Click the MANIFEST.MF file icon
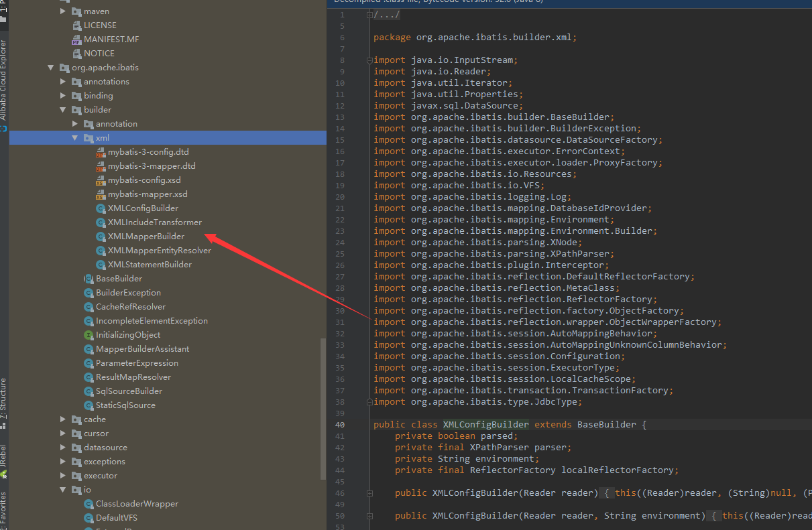This screenshot has width=812, height=530. point(76,40)
